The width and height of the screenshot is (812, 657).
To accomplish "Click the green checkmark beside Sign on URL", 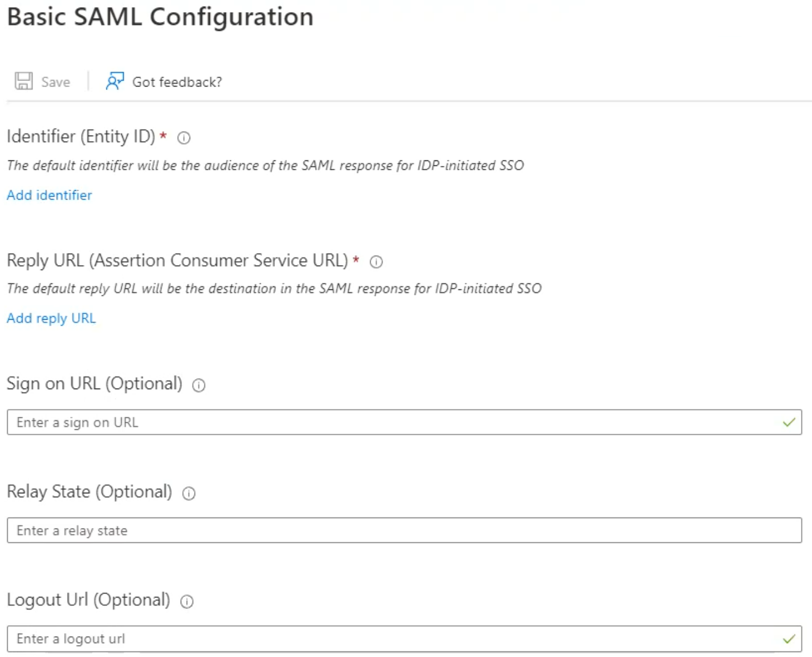I will 788,422.
